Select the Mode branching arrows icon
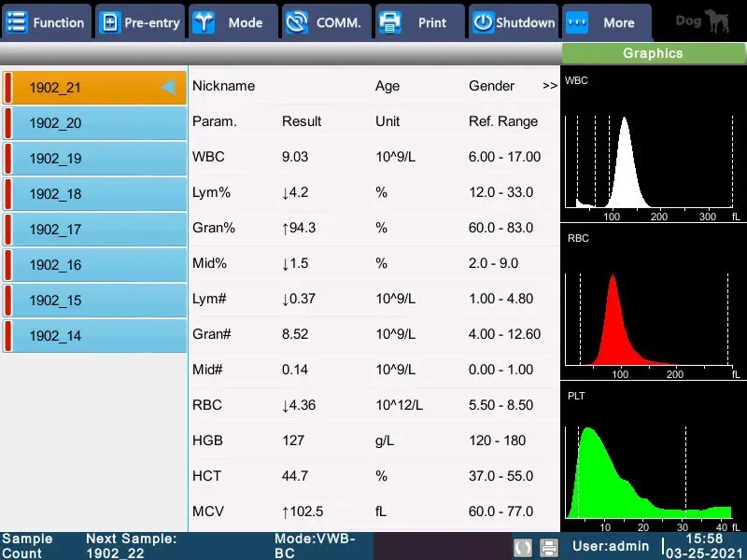The image size is (747, 560). pyautogui.click(x=204, y=22)
